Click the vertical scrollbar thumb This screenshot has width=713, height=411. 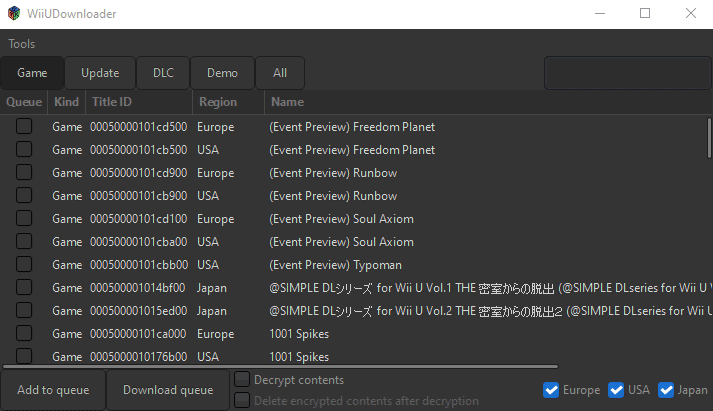709,138
